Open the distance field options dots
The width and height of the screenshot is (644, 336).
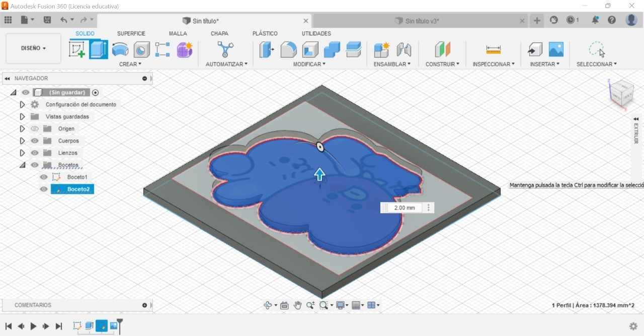pos(429,208)
